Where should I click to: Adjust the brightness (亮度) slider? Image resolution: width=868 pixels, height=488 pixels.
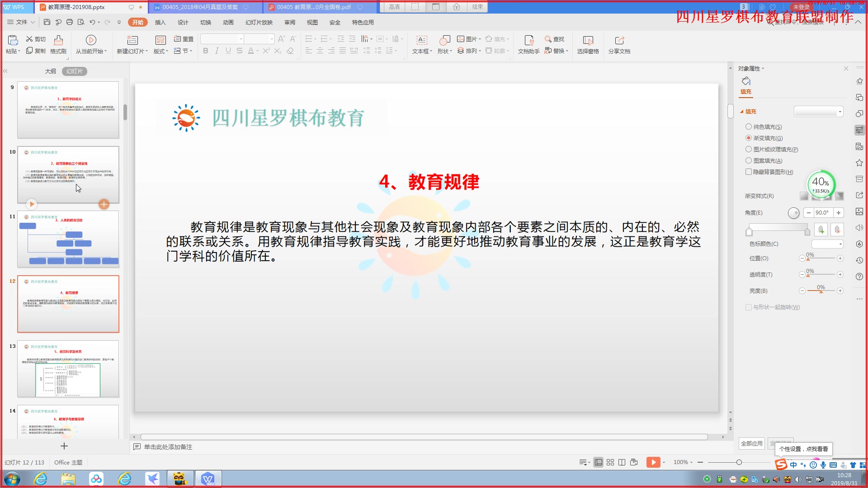point(821,291)
